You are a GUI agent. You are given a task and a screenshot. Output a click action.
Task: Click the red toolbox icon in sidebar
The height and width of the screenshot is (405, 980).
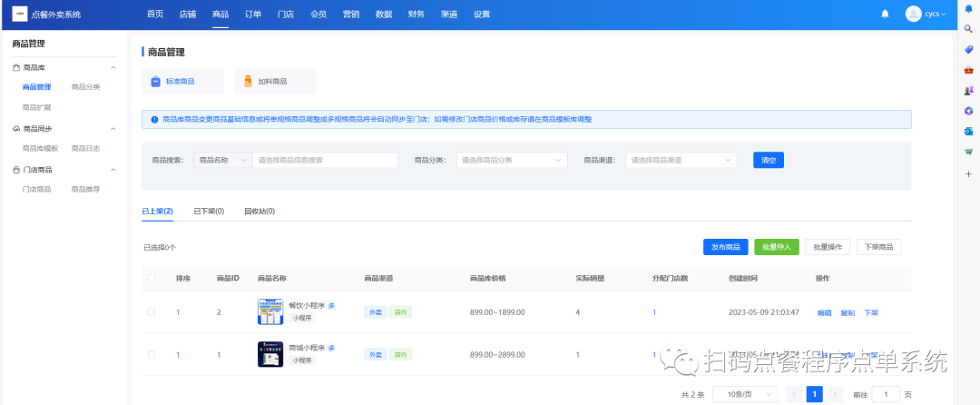tap(968, 70)
